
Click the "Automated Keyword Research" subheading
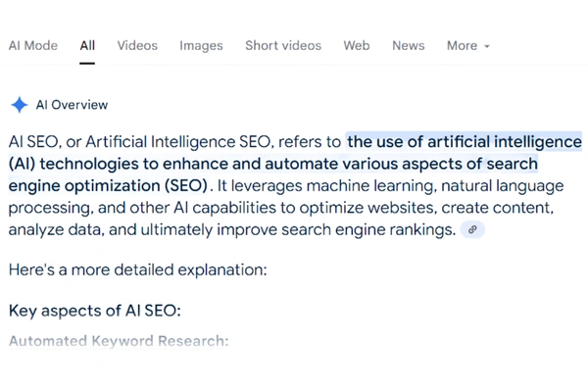[x=119, y=341]
